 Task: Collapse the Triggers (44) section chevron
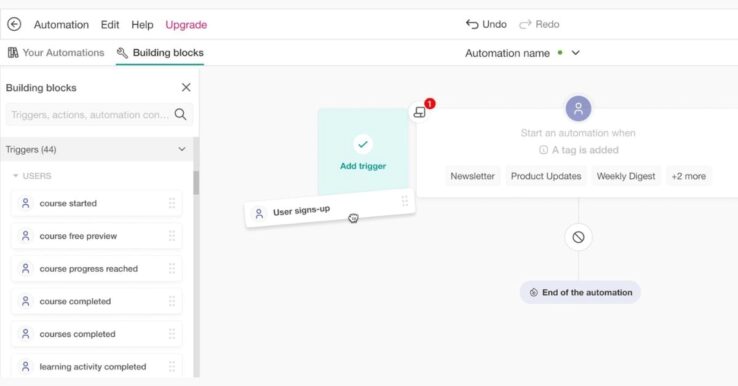(x=182, y=149)
